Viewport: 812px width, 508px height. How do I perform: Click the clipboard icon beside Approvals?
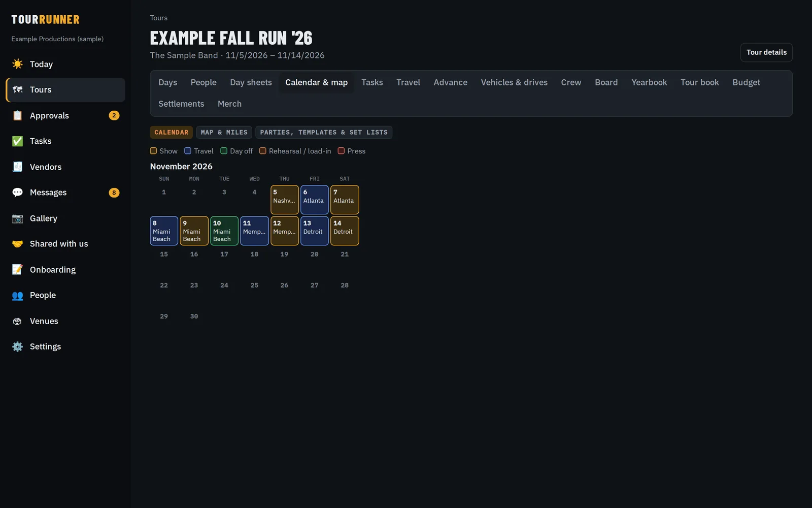point(18,115)
